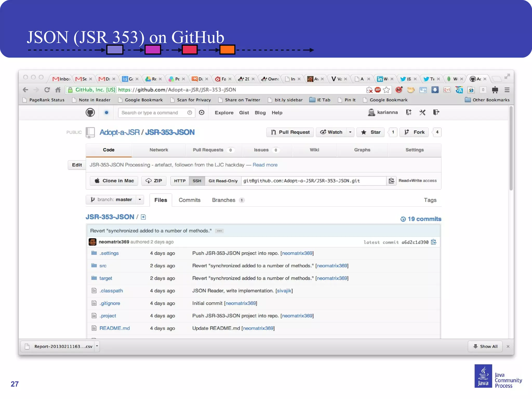Open the Chrome hamburger menu
The width and height of the screenshot is (532, 399).
coord(507,90)
